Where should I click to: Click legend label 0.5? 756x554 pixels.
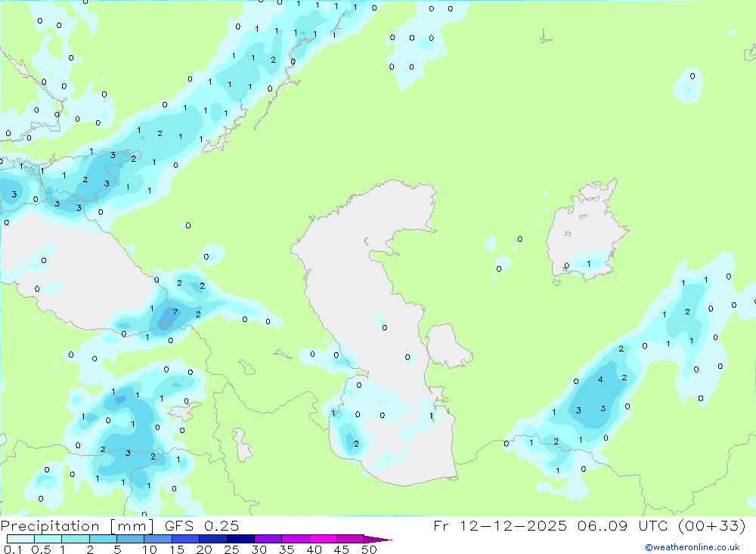click(41, 549)
